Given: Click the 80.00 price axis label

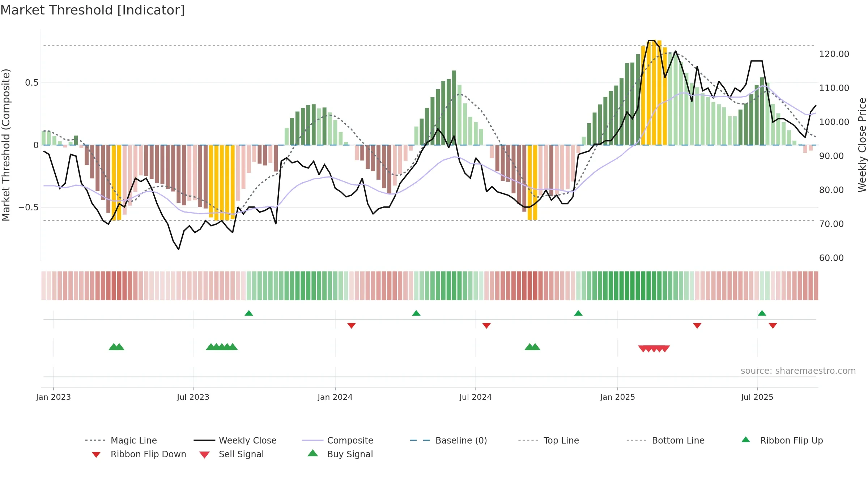Looking at the screenshot, I should tap(831, 190).
